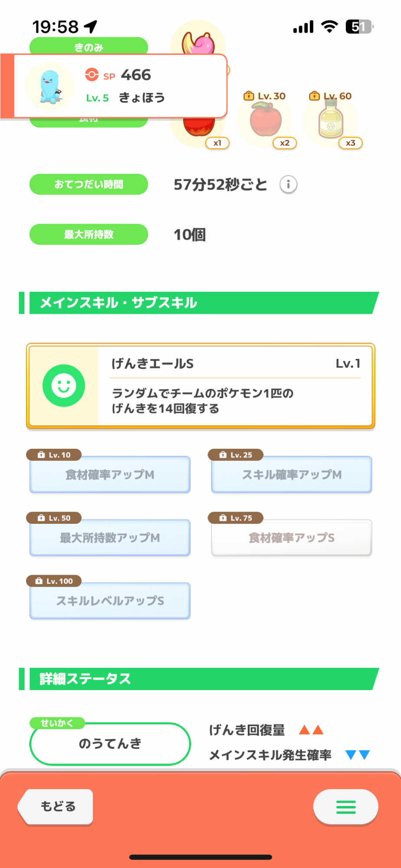Viewport: 401px width, 868px height.
Task: Tap the きのみ green label
Action: pos(89,46)
